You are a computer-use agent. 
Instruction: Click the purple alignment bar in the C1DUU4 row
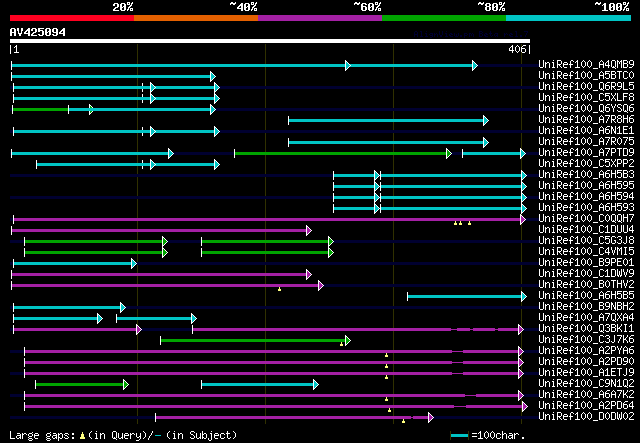162,231
